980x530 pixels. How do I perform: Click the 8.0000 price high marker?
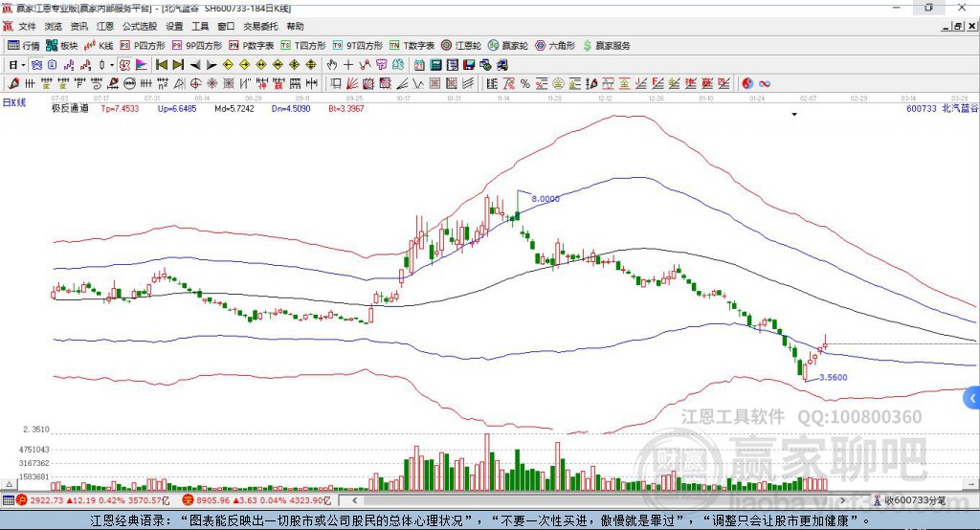click(x=546, y=199)
